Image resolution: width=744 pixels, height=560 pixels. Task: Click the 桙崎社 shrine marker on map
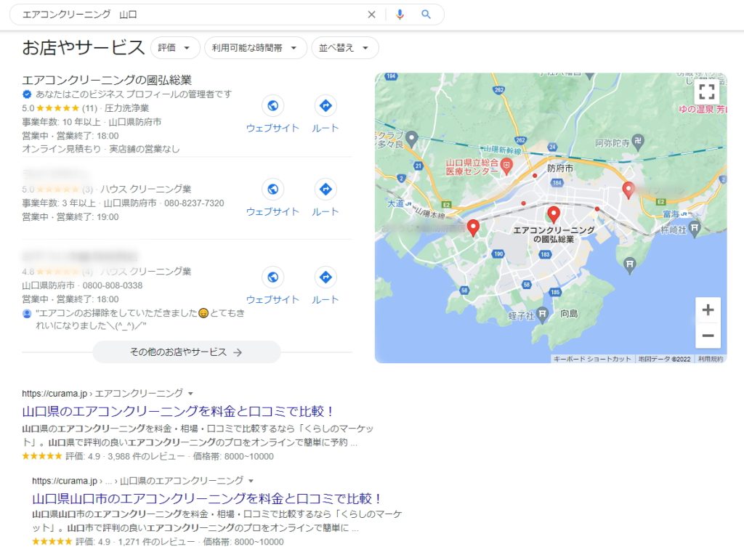(694, 229)
